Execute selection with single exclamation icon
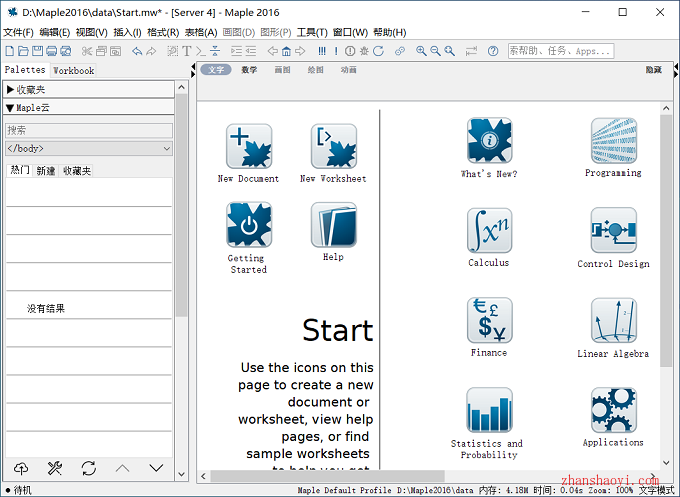 point(336,51)
